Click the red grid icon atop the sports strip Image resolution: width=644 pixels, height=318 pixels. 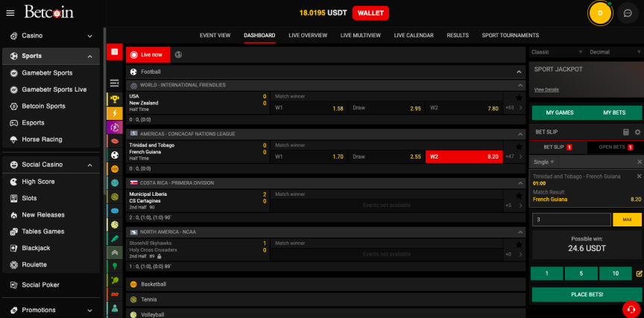(x=115, y=51)
